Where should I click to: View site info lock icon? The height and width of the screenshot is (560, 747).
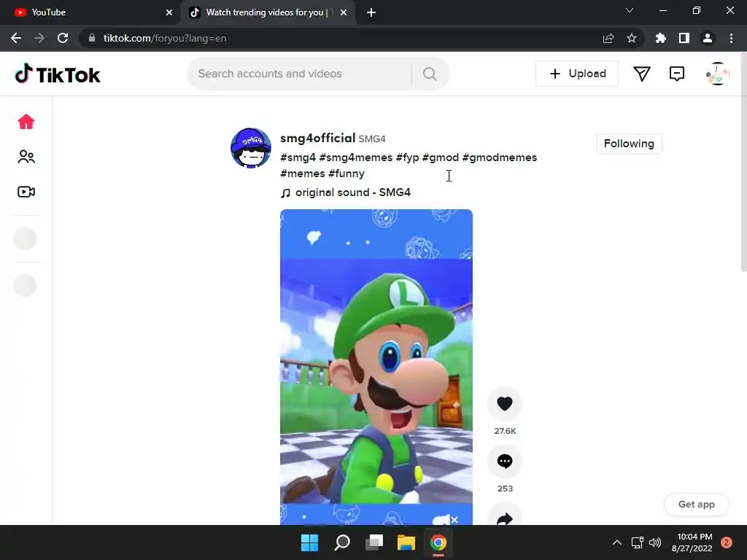(92, 38)
